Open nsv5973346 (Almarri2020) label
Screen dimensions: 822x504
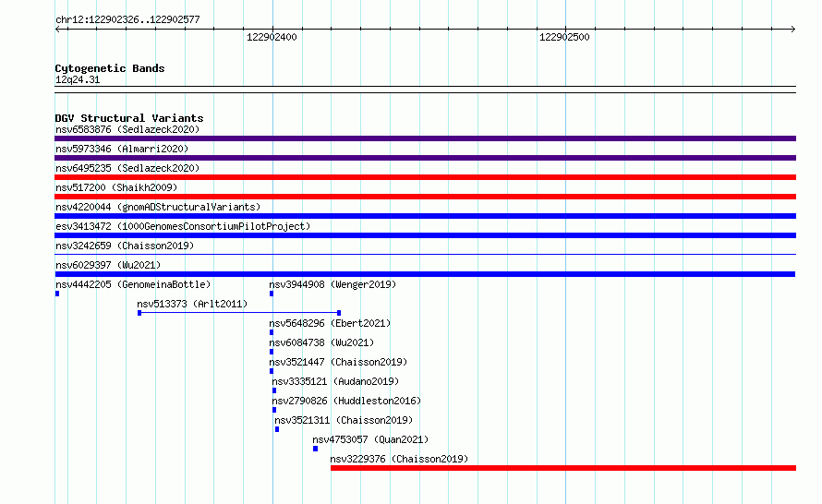click(122, 149)
